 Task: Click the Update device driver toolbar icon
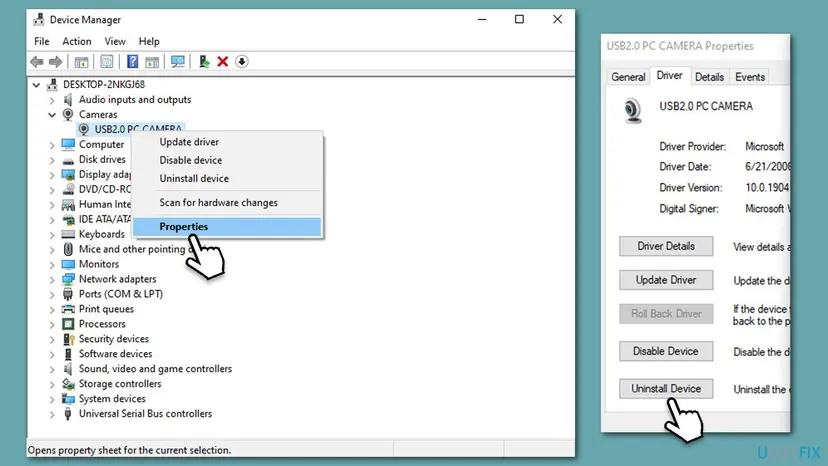[204, 62]
